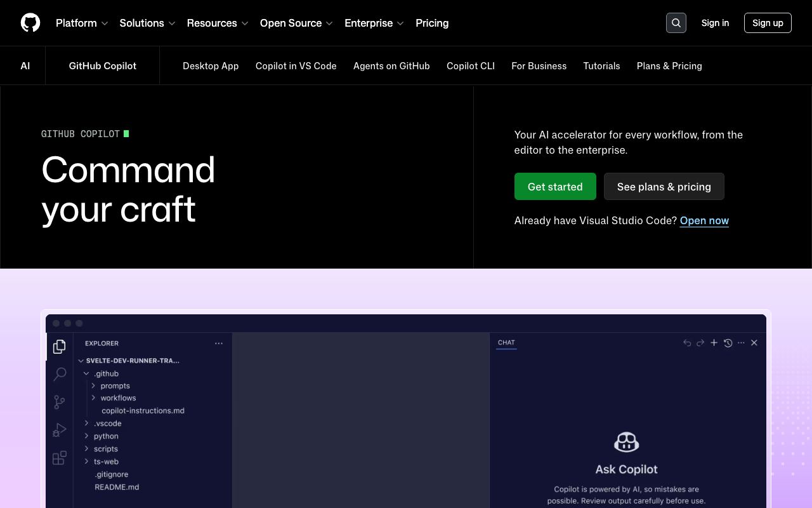Expand the Enterprise menu
The height and width of the screenshot is (508, 812).
point(374,23)
